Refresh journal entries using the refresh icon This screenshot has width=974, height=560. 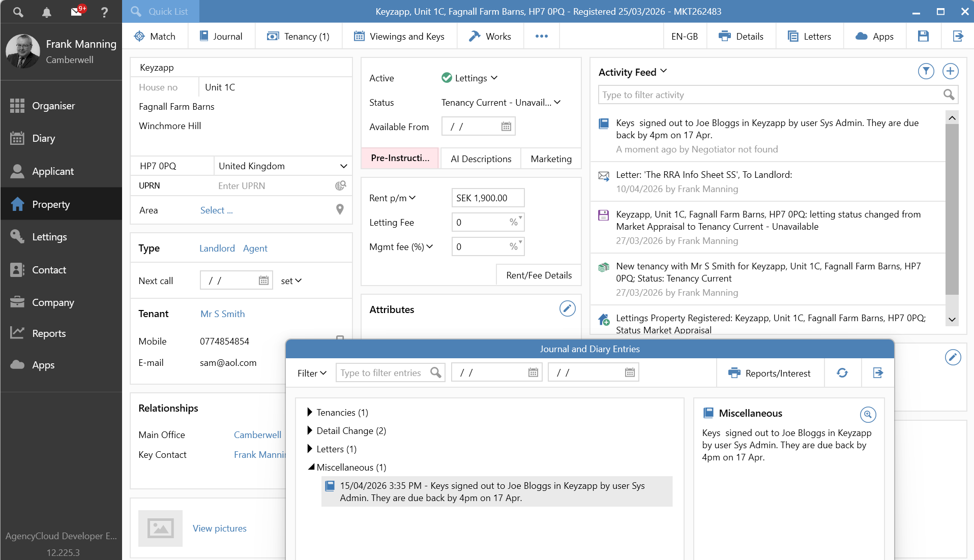click(x=842, y=373)
